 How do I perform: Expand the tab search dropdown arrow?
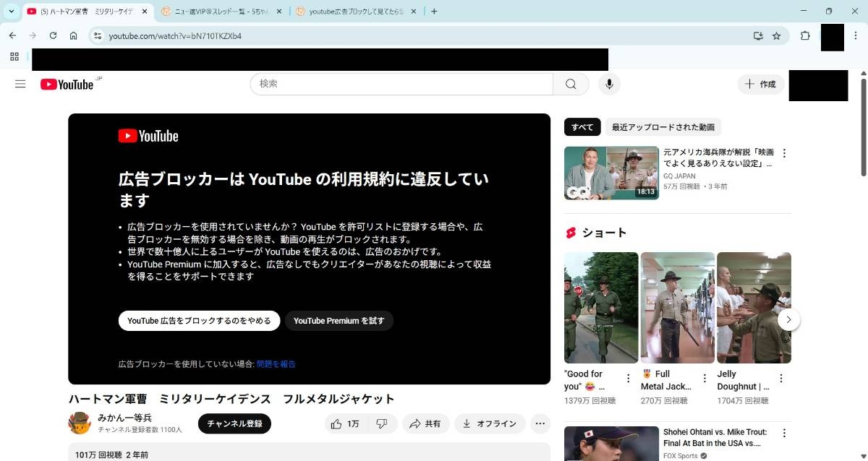click(x=12, y=12)
